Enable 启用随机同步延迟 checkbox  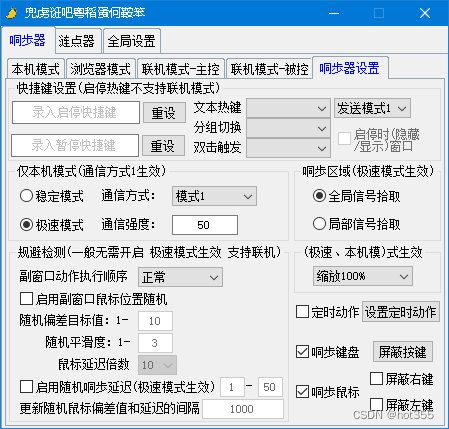pos(27,387)
